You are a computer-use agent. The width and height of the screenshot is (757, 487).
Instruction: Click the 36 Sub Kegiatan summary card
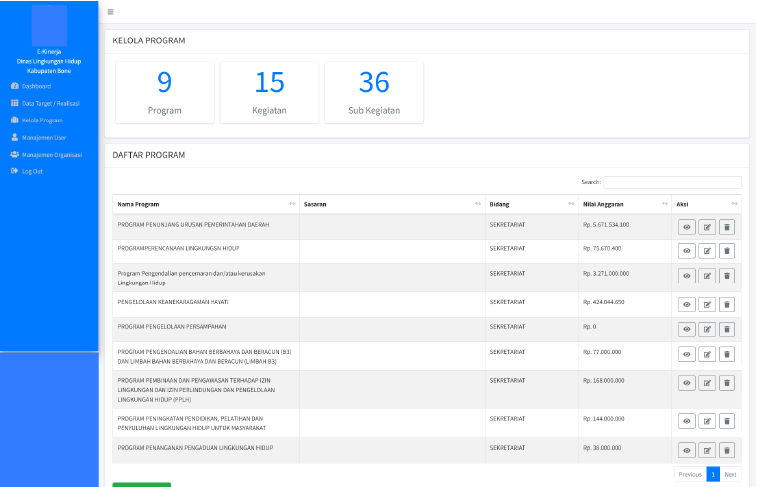[374, 93]
